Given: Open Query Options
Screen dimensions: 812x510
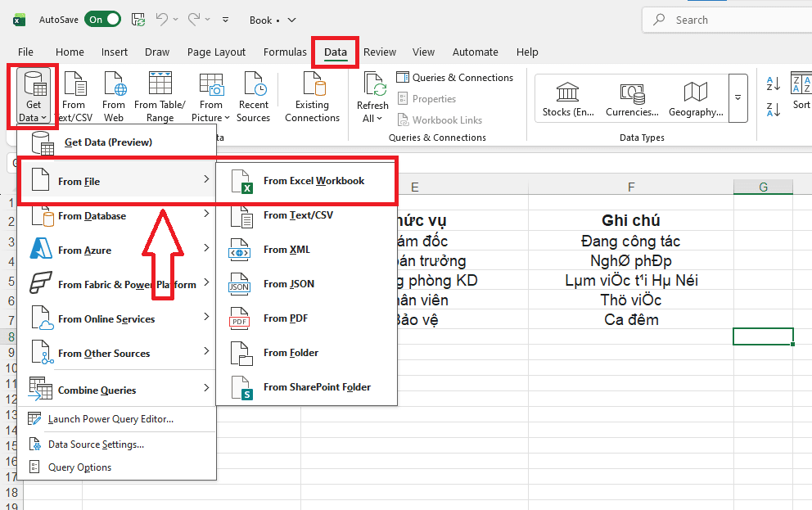Looking at the screenshot, I should (117, 467).
